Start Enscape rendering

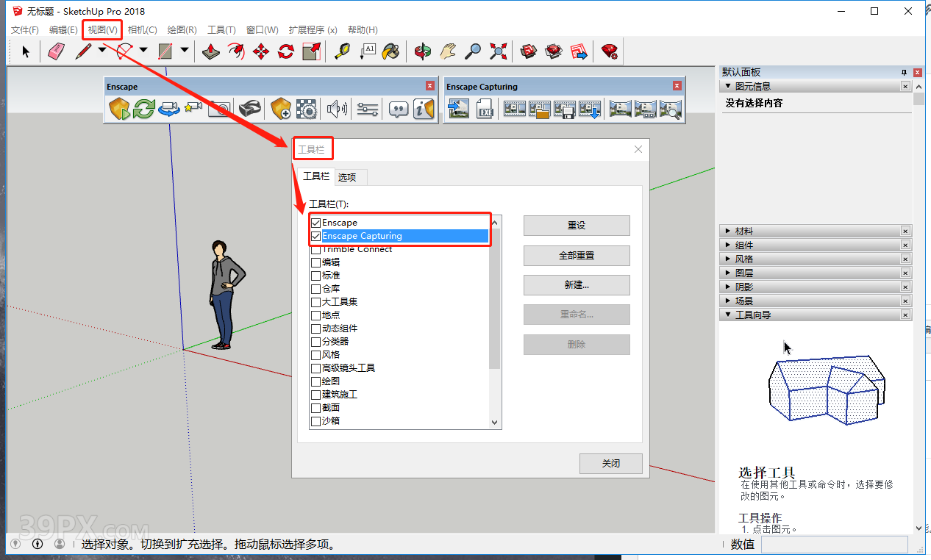[x=118, y=110]
